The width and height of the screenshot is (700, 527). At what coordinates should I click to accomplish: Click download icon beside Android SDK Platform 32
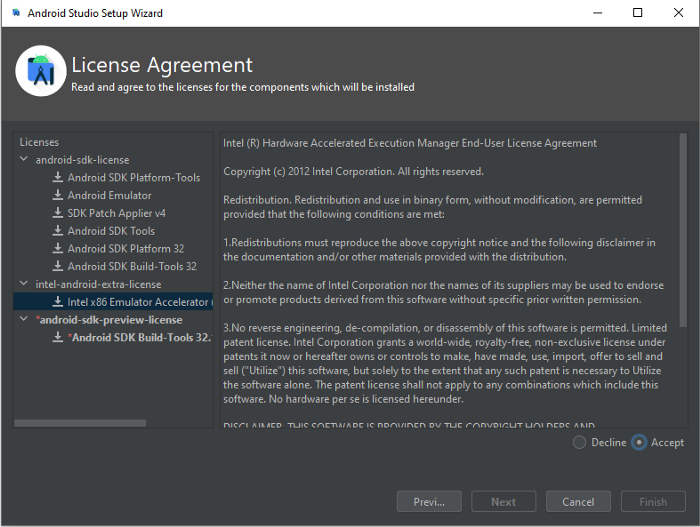click(x=58, y=248)
